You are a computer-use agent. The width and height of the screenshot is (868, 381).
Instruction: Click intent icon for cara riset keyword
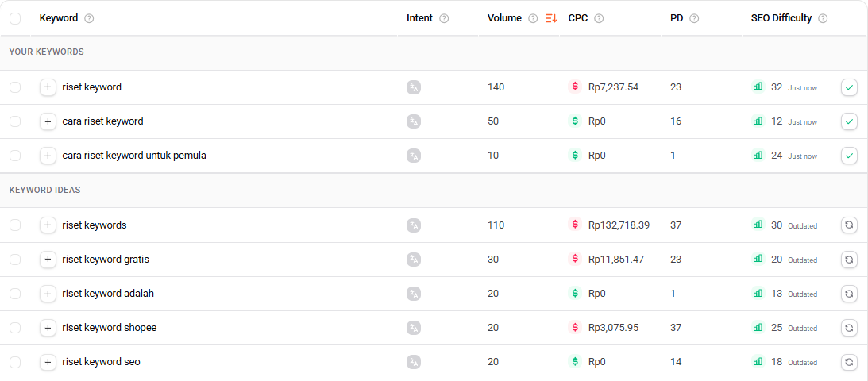pos(414,121)
